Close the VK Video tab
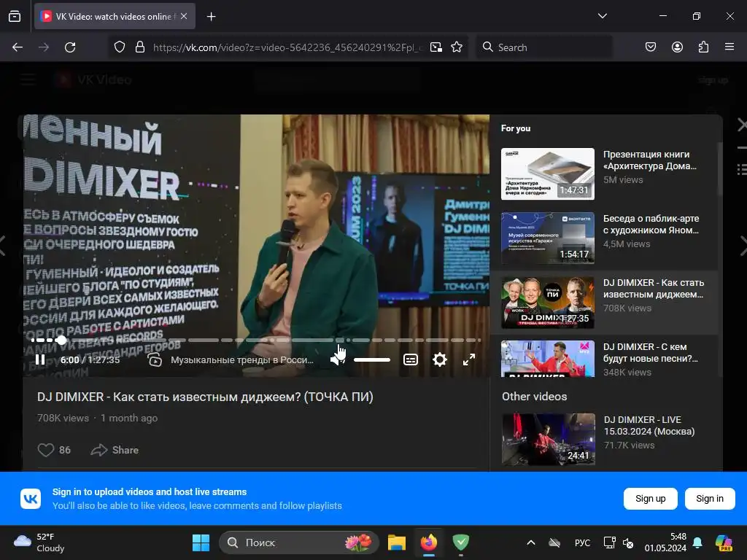The height and width of the screenshot is (560, 747). pos(184,16)
